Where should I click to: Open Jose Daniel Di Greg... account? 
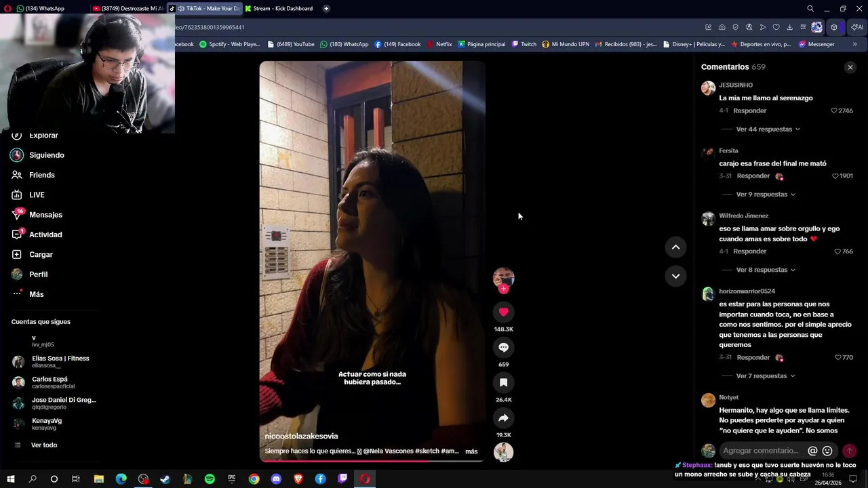(54, 403)
